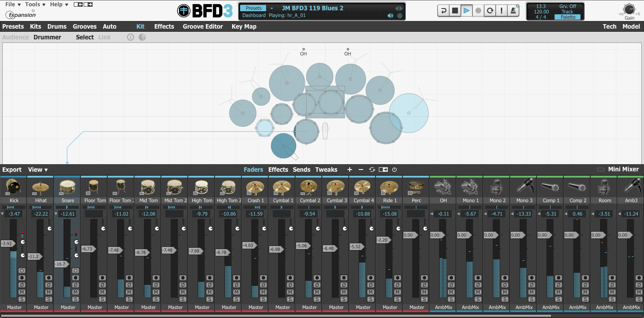Select the Crash 1 cymbal thumbnail

(x=255, y=187)
